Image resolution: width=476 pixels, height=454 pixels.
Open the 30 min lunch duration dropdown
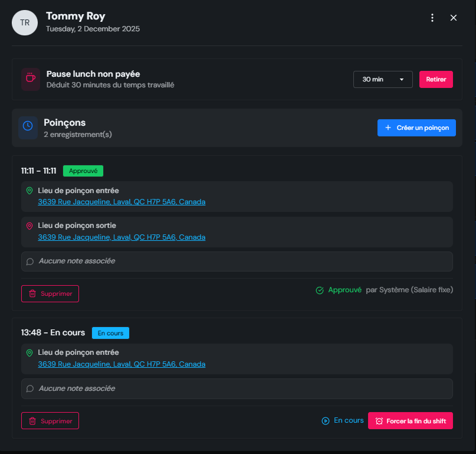(382, 79)
